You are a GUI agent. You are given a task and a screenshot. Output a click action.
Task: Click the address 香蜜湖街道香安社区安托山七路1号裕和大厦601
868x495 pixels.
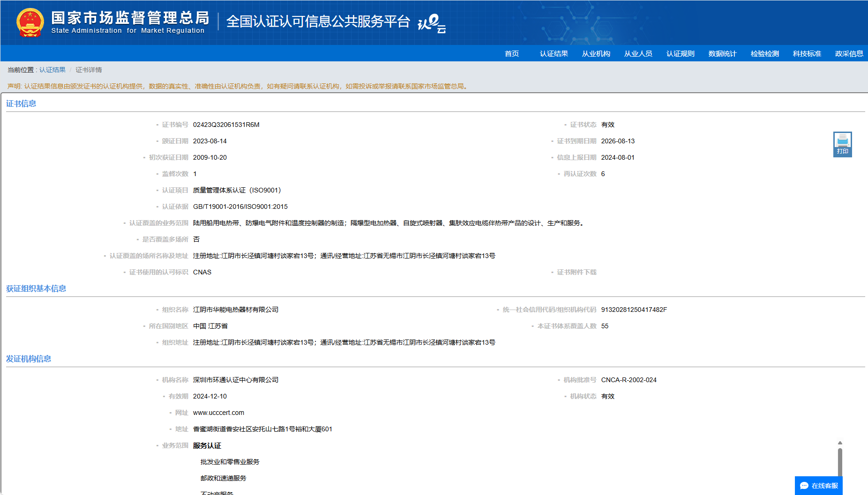[x=262, y=429]
